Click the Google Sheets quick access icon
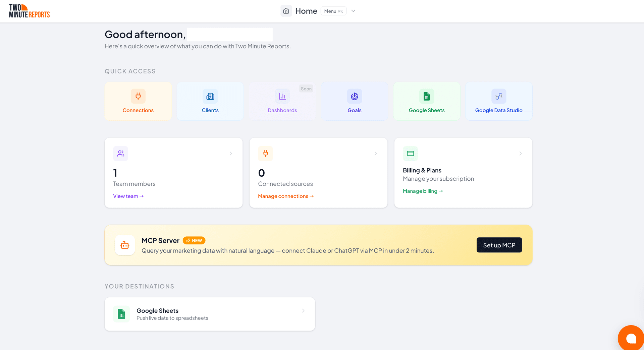This screenshot has width=644, height=350. 427,96
